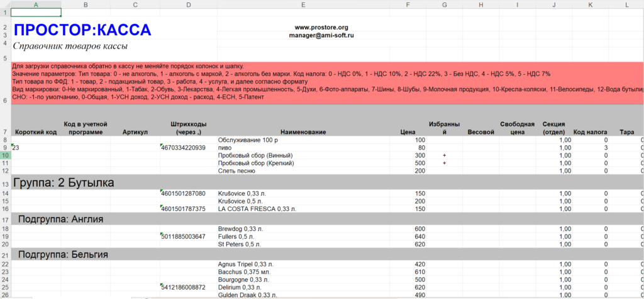
Task: Select the ПРОСТОР:КАССА title cell
Action: [82, 30]
